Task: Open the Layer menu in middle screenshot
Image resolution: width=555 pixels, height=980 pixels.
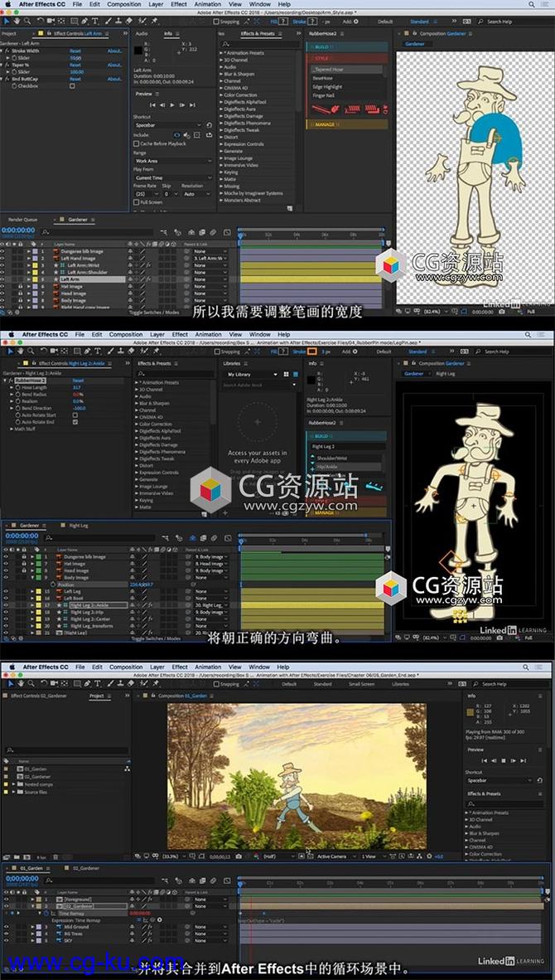Action: pos(157,334)
